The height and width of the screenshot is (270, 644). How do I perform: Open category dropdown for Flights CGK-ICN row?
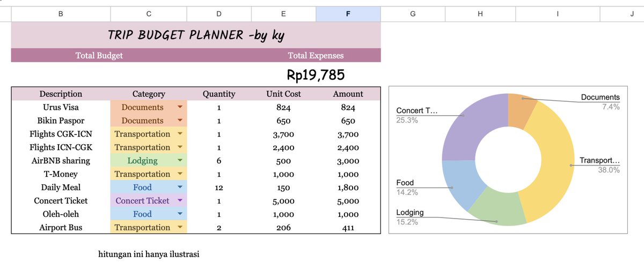coord(180,134)
